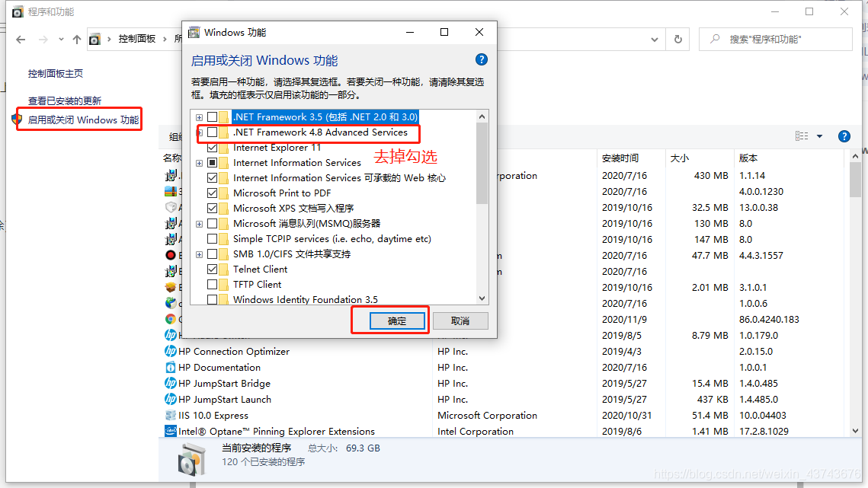Image resolution: width=868 pixels, height=488 pixels.
Task: Click Intel Corporation publisher cell
Action: (476, 432)
